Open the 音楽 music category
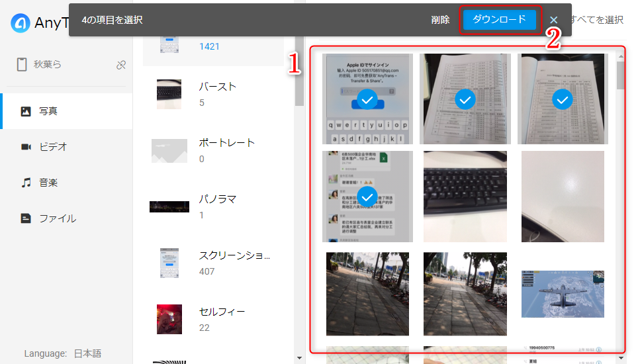This screenshot has height=364, width=640. (67, 183)
